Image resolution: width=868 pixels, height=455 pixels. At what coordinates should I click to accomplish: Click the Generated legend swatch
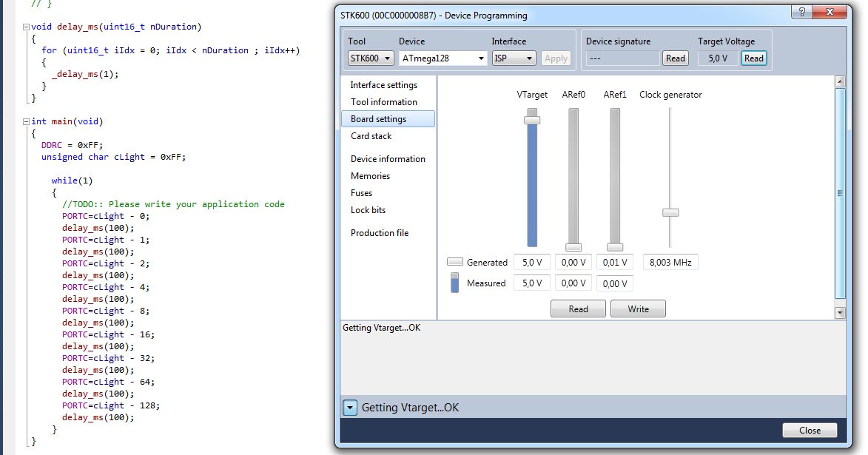[x=454, y=262]
